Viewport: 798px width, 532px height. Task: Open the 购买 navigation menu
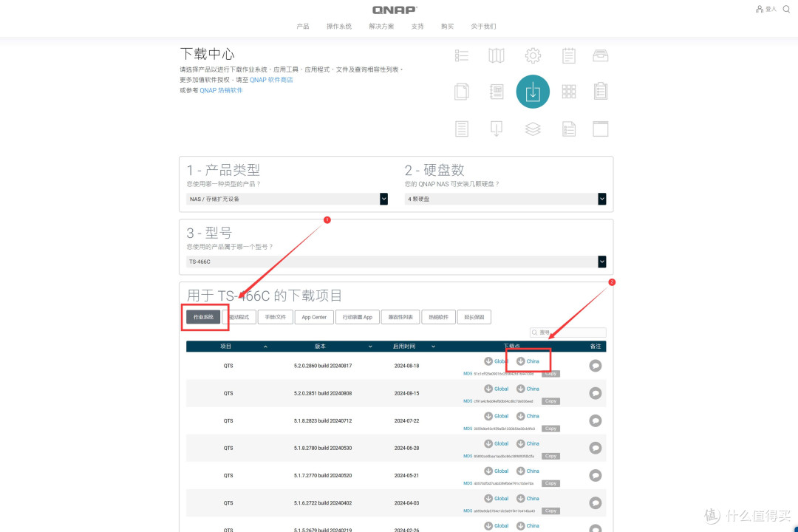[447, 27]
